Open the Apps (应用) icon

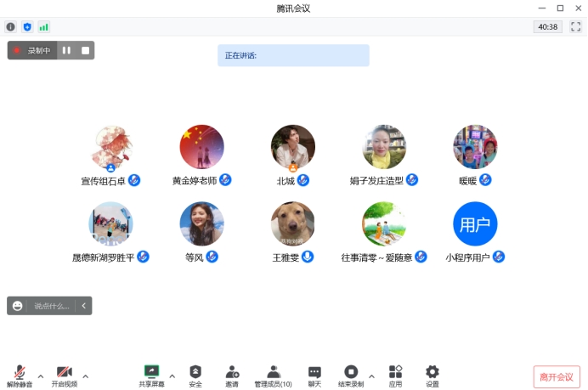point(395,375)
